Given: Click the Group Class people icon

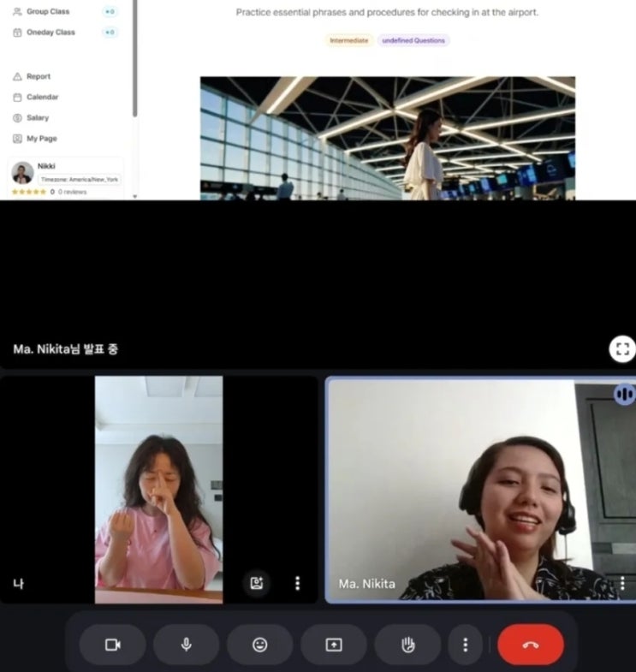Looking at the screenshot, I should 17,12.
